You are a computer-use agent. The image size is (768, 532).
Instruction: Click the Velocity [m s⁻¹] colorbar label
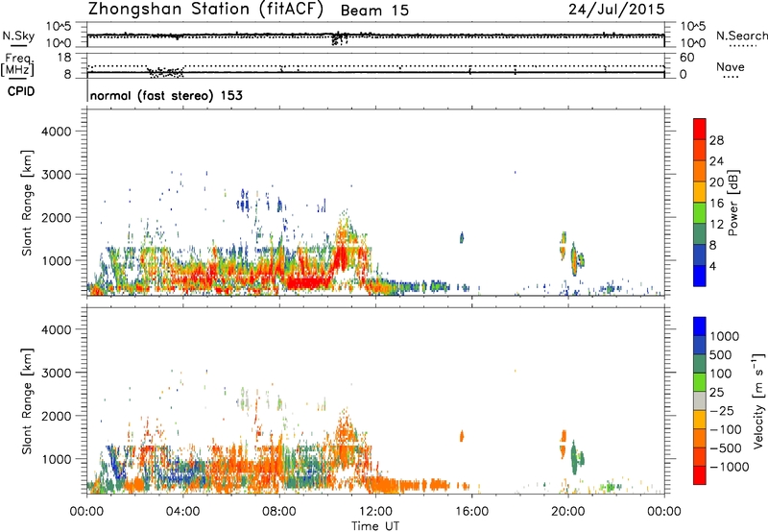pyautogui.click(x=758, y=400)
